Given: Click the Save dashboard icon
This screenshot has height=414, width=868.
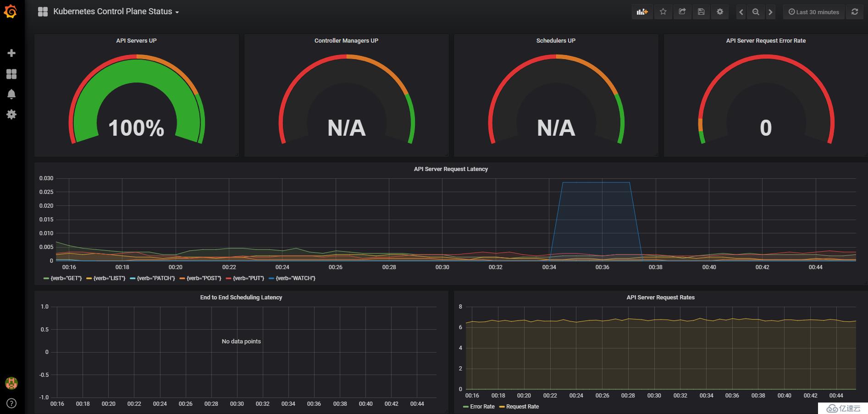Looking at the screenshot, I should [x=701, y=12].
